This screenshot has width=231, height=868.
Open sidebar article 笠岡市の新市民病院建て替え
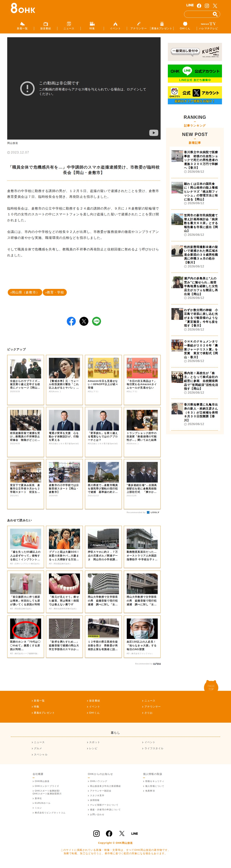tap(195, 225)
